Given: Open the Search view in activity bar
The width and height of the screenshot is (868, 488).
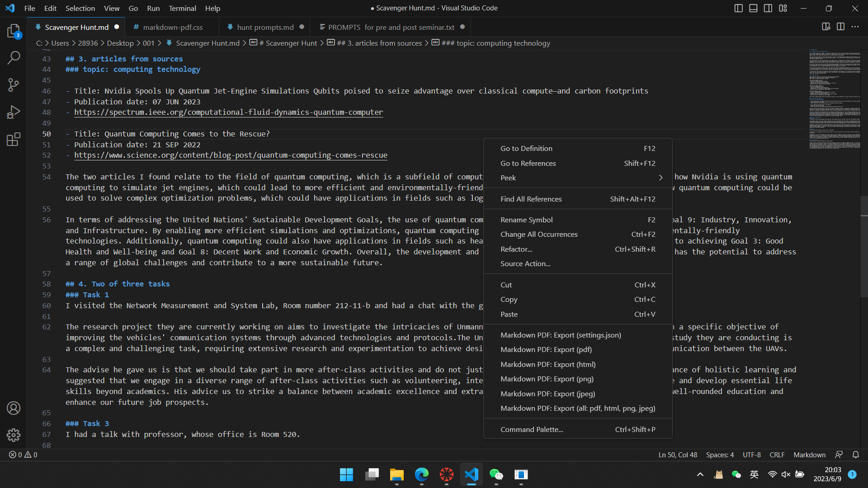Looking at the screenshot, I should tap(14, 58).
